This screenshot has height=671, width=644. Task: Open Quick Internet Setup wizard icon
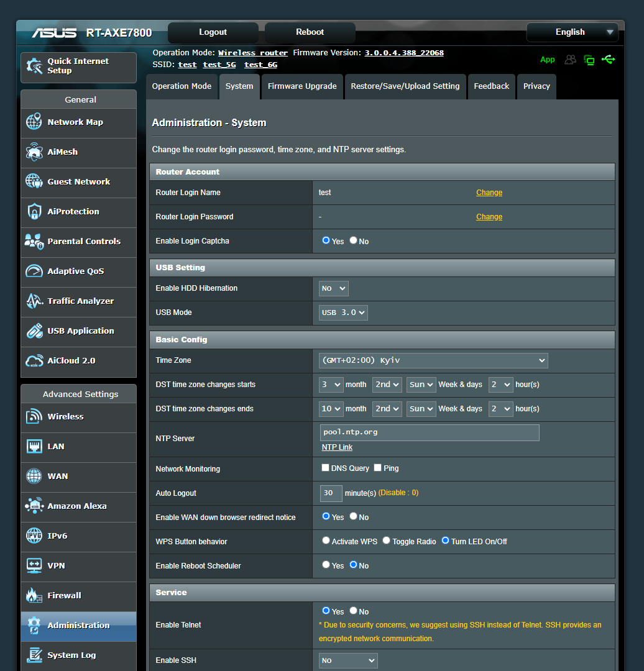[x=34, y=66]
